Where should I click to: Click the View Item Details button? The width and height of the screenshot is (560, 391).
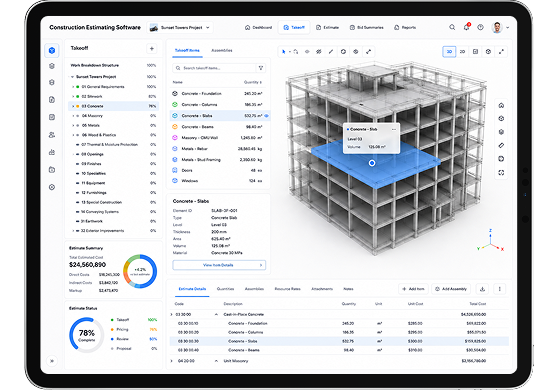(x=219, y=265)
